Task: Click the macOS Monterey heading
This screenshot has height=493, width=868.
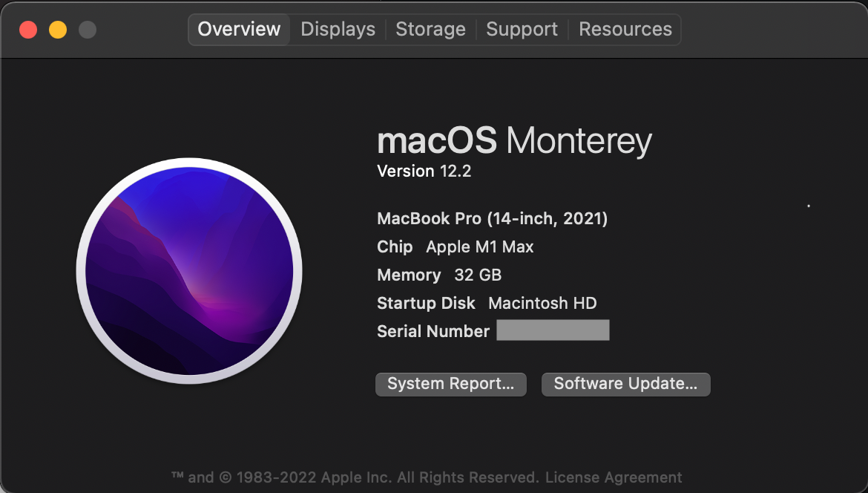Action: click(514, 141)
